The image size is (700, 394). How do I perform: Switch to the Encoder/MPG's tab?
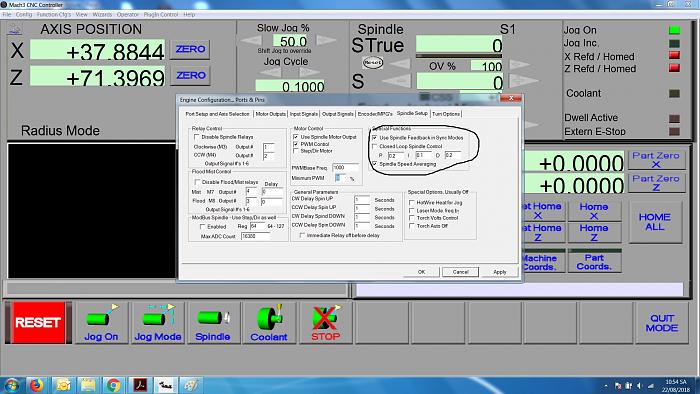(x=375, y=114)
